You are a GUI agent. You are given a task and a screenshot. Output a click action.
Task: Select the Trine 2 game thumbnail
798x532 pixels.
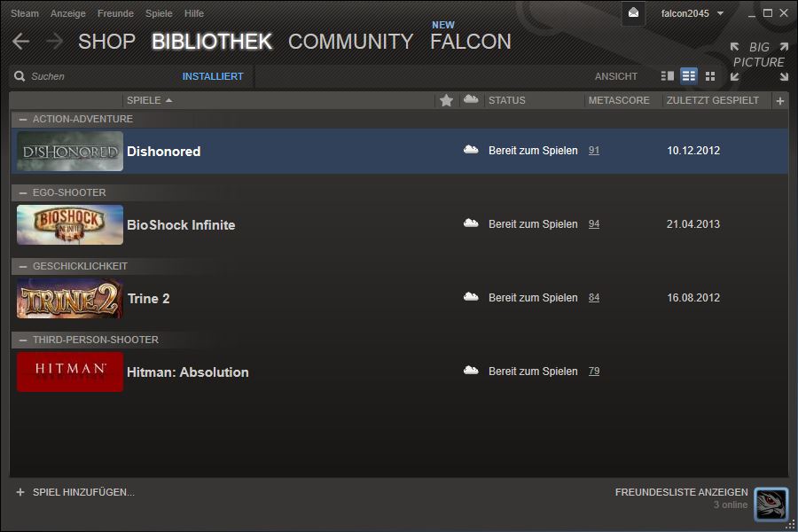70,298
